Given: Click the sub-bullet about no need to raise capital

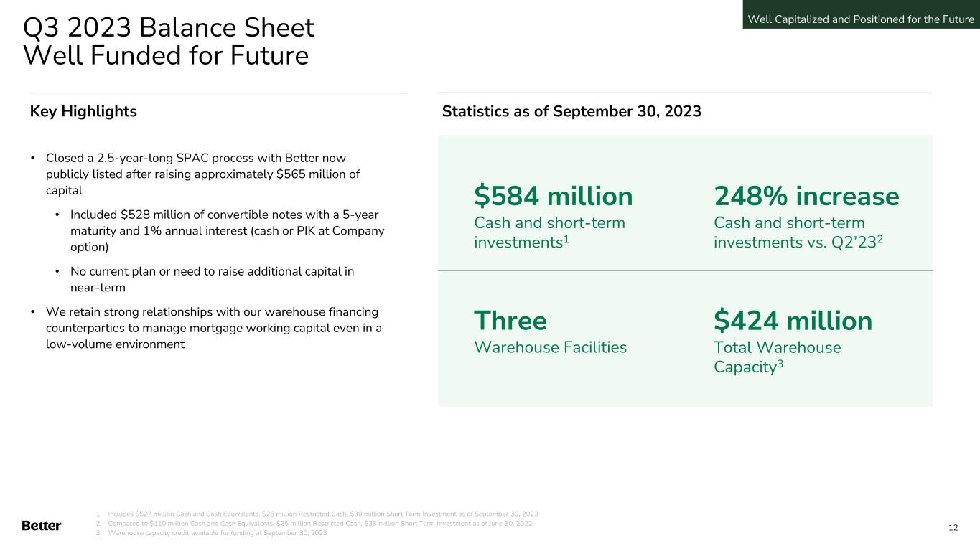Looking at the screenshot, I should (212, 279).
